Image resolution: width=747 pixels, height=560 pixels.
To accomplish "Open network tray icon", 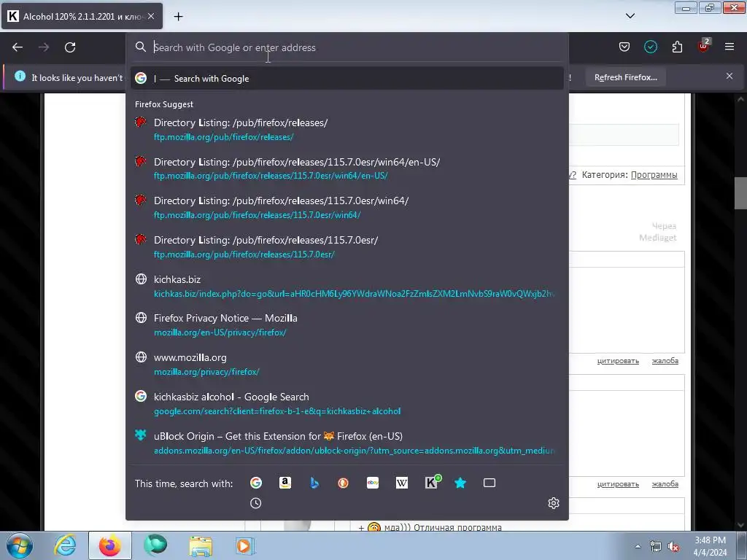I will [656, 547].
